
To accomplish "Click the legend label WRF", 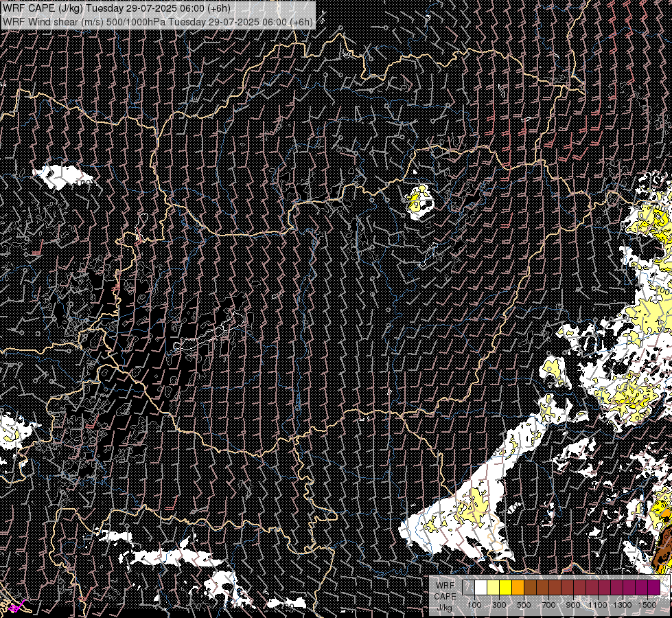I will click(x=445, y=586).
